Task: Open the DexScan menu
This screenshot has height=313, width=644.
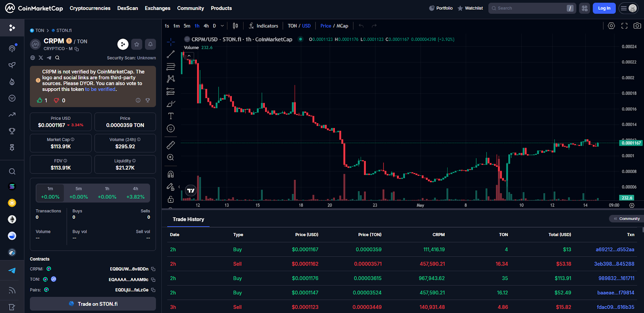Action: 128,8
